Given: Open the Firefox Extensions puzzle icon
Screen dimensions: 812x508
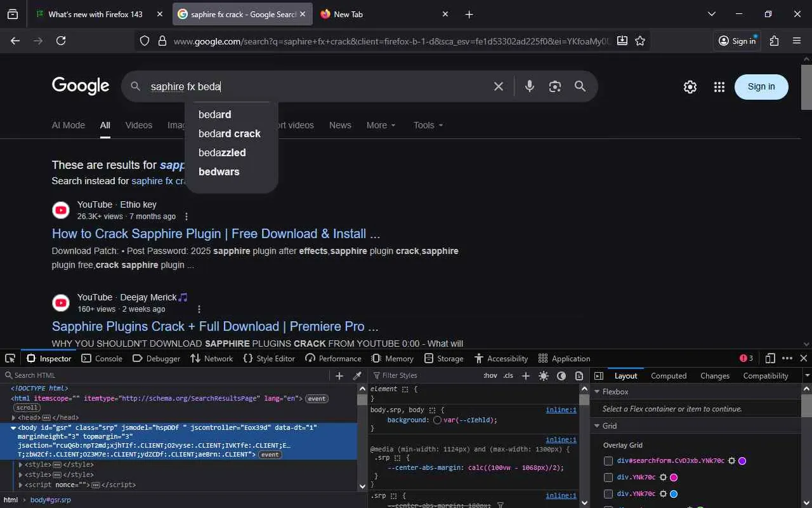Looking at the screenshot, I should 774,41.
